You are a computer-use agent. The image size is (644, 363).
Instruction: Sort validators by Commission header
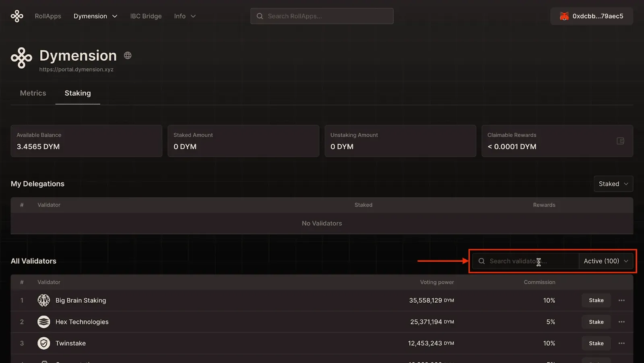pos(539,282)
